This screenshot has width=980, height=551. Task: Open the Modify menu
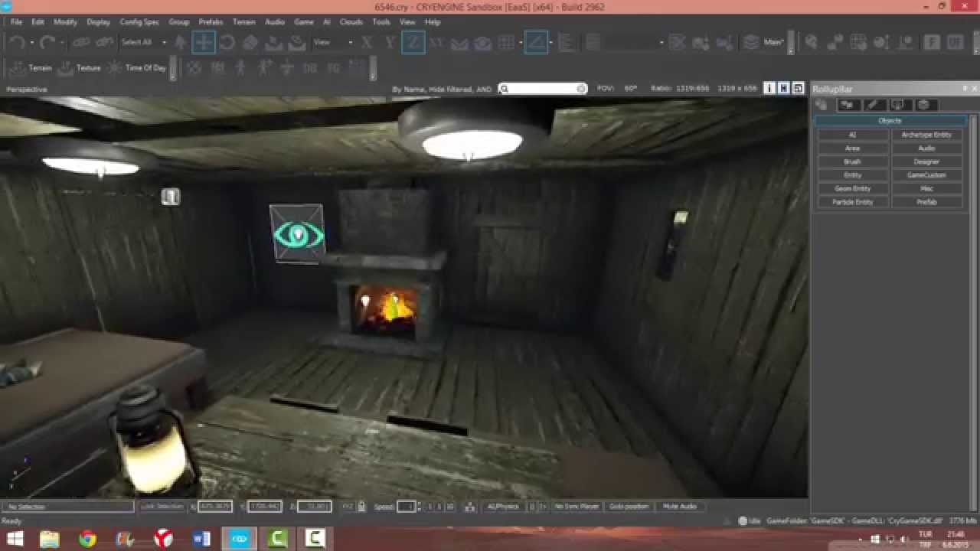pos(65,22)
